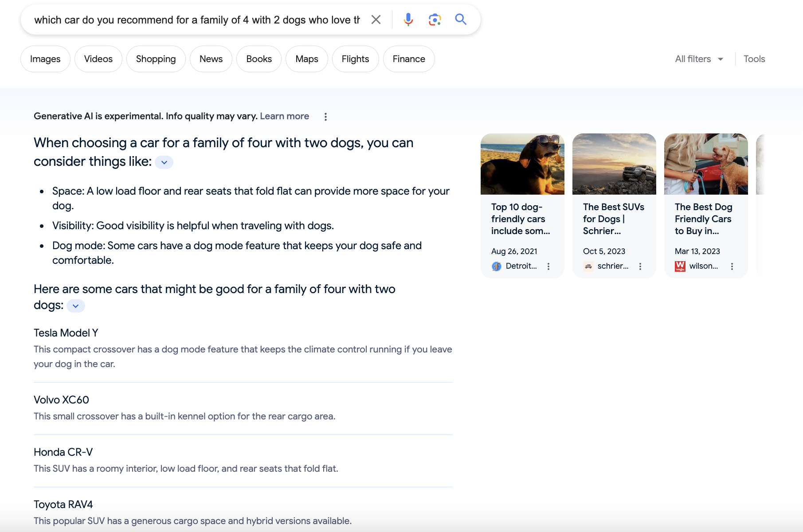The image size is (803, 532).
Task: Click the 'Space: A low load floor' bullet
Action: coord(251,198)
